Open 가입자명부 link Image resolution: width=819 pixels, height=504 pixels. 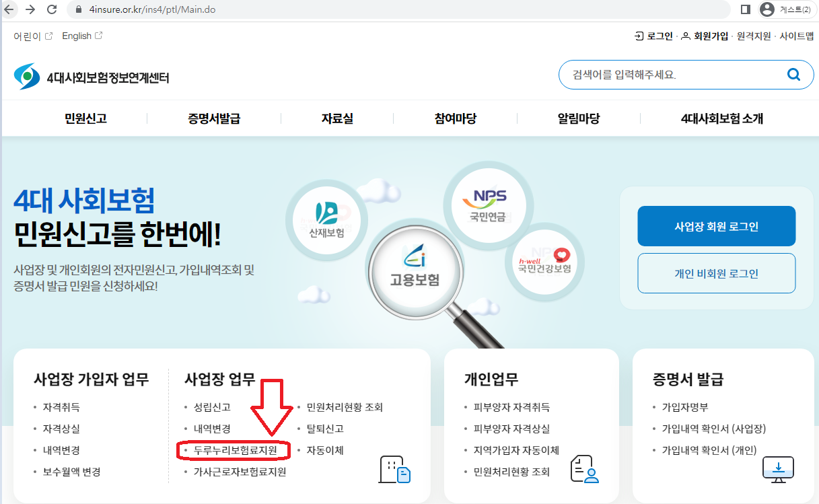click(685, 407)
